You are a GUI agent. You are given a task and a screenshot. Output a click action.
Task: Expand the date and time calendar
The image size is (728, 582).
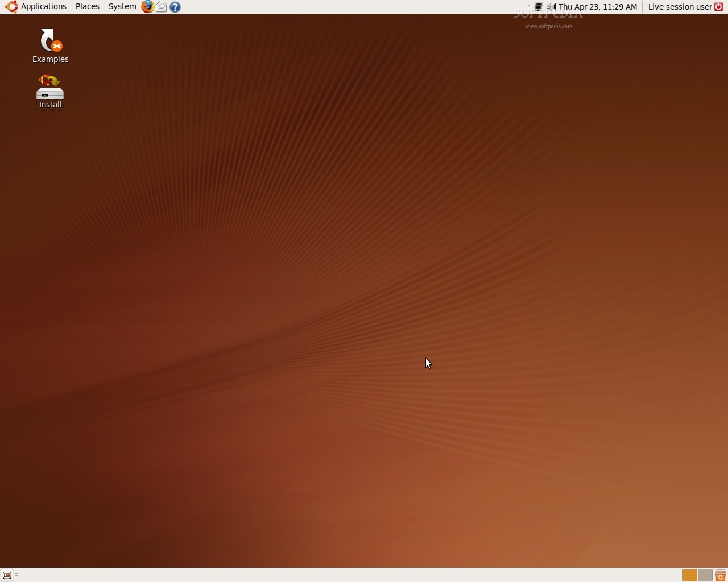(x=597, y=7)
